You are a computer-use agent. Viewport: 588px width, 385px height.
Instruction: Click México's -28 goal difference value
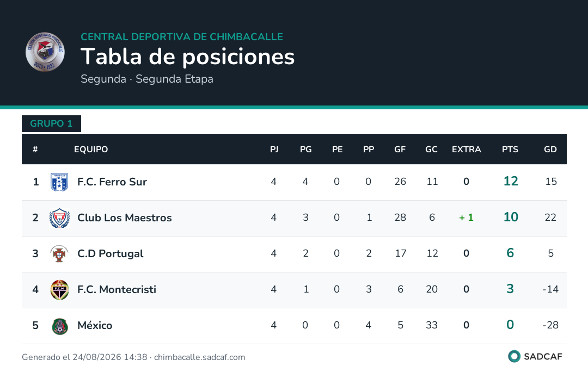click(550, 325)
